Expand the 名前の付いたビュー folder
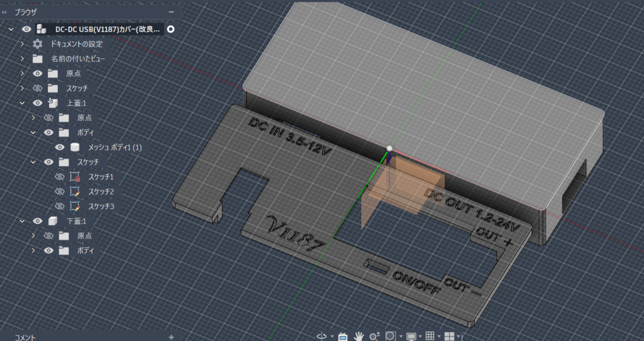 click(23, 59)
